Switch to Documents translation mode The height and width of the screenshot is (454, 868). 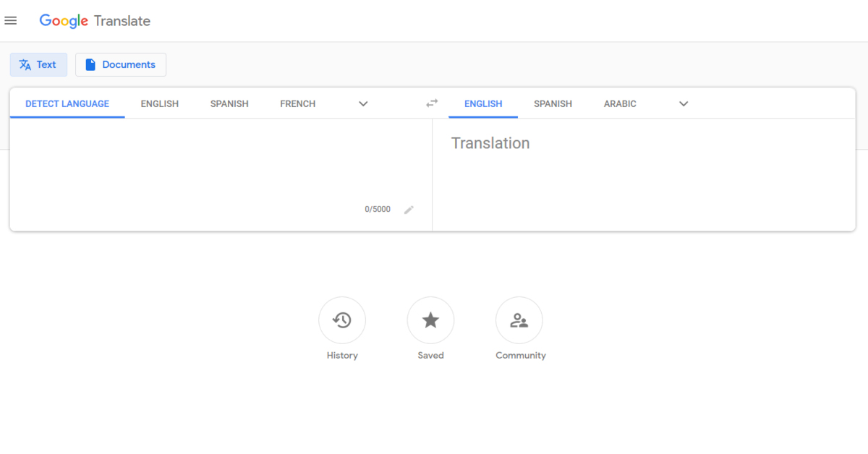point(121,64)
